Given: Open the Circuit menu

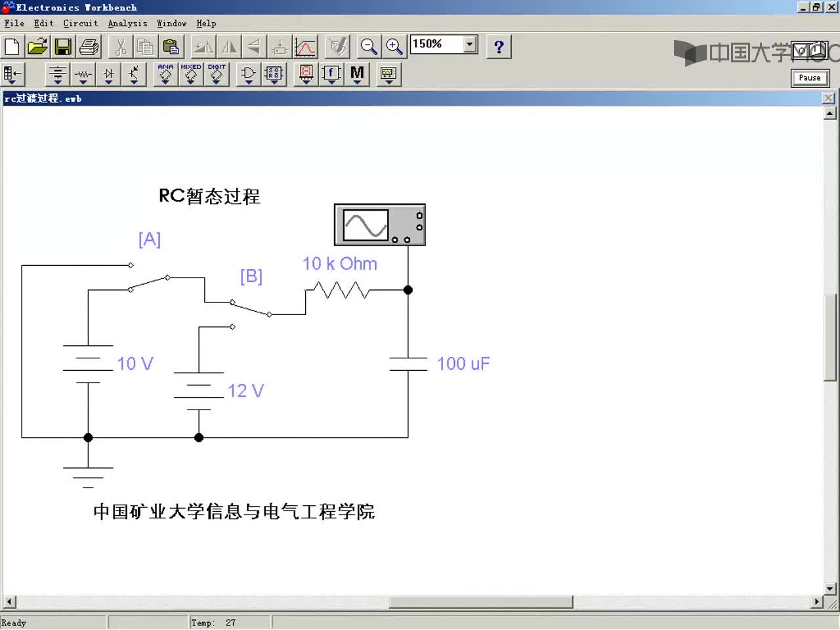Looking at the screenshot, I should click(x=81, y=23).
